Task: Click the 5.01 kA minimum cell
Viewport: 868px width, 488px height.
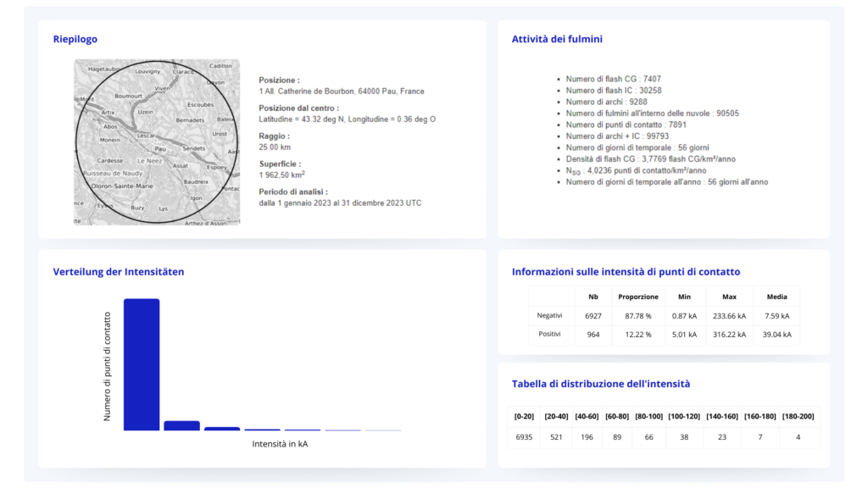Action: point(684,334)
